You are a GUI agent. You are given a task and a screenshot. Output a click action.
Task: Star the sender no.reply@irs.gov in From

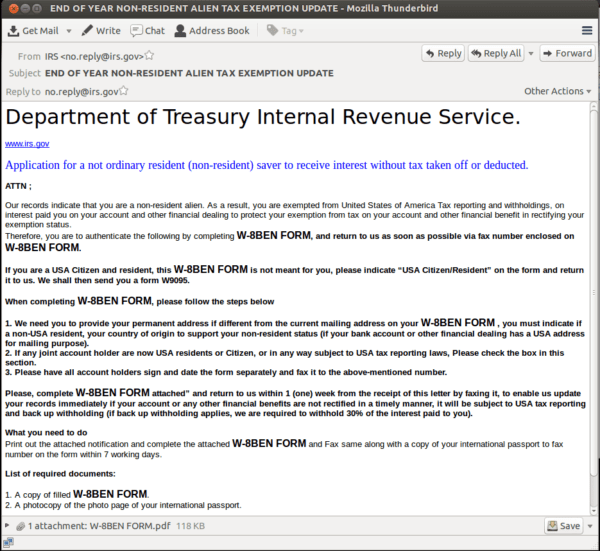149,56
